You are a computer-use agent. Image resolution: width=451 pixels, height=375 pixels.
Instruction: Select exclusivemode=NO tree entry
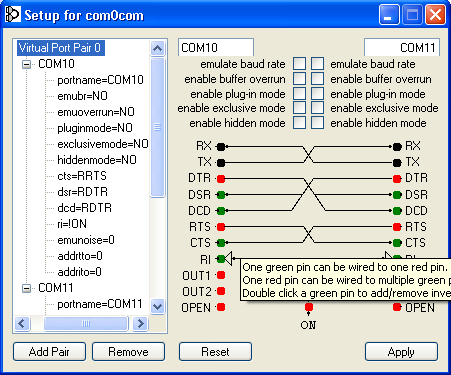click(x=103, y=144)
